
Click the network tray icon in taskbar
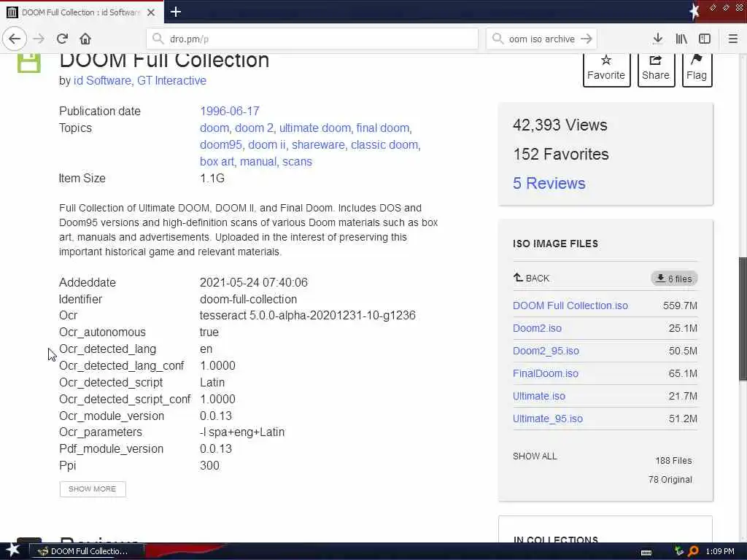tap(679, 551)
